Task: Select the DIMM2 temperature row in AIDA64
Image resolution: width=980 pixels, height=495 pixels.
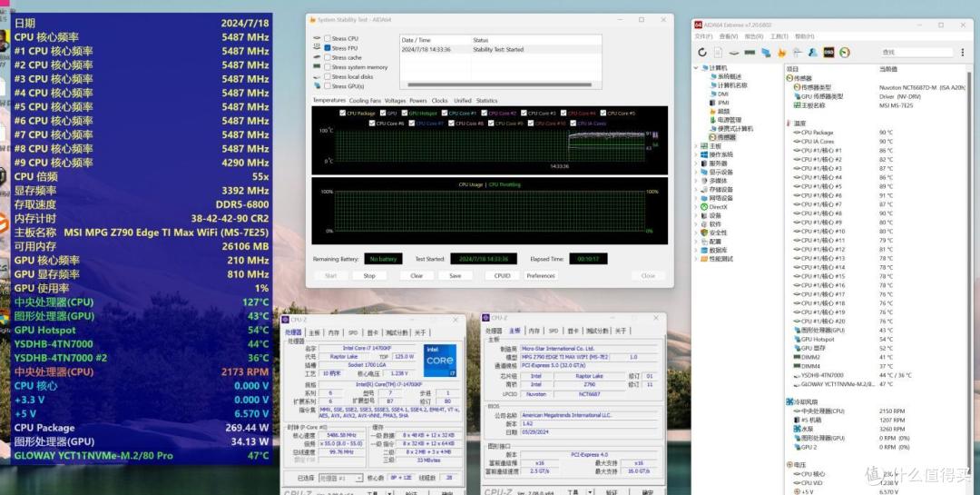Action: click(x=875, y=357)
